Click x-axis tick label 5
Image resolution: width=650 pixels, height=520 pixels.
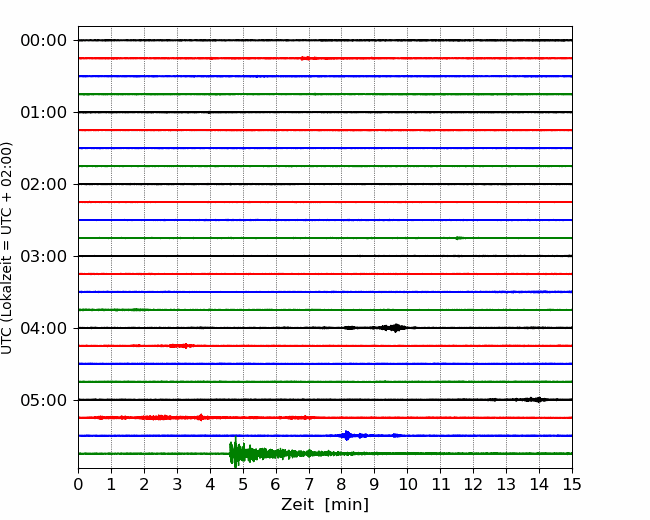point(243,484)
